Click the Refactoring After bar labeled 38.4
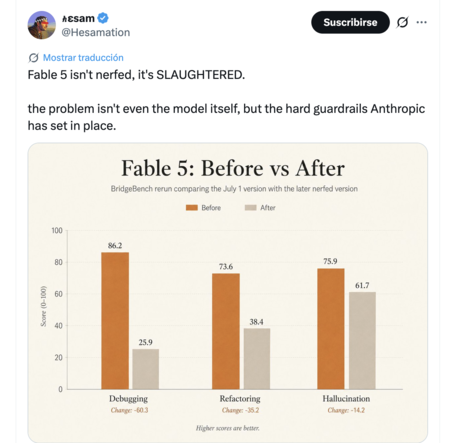 pyautogui.click(x=257, y=359)
